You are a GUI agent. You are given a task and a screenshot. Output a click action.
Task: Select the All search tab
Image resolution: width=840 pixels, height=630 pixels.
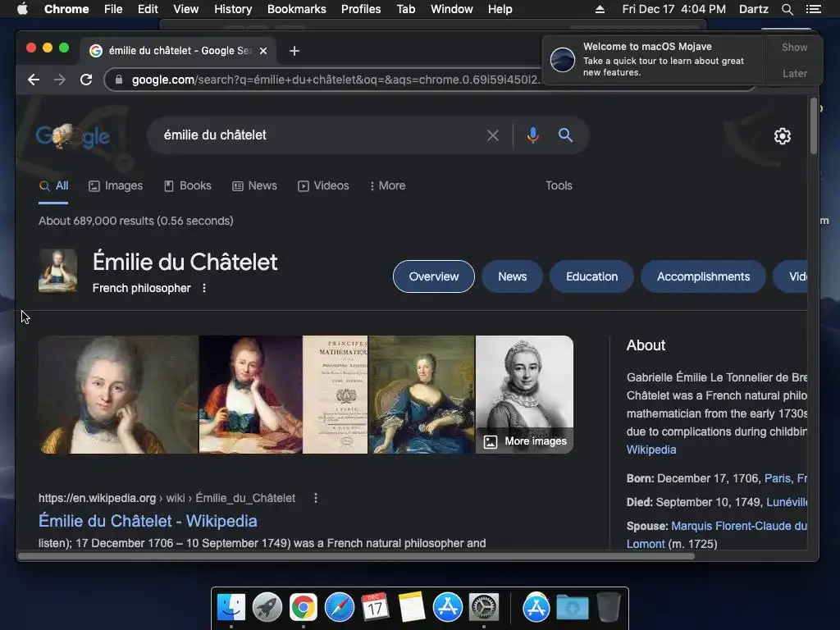pos(53,186)
